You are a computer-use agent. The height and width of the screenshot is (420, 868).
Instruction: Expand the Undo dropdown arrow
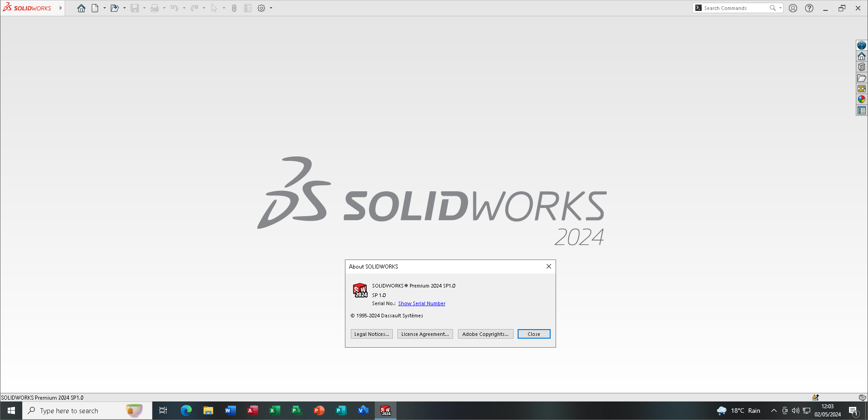click(184, 8)
